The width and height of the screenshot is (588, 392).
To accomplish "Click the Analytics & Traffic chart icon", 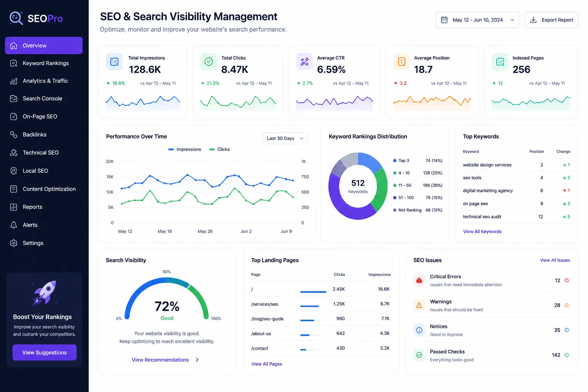I will [14, 81].
